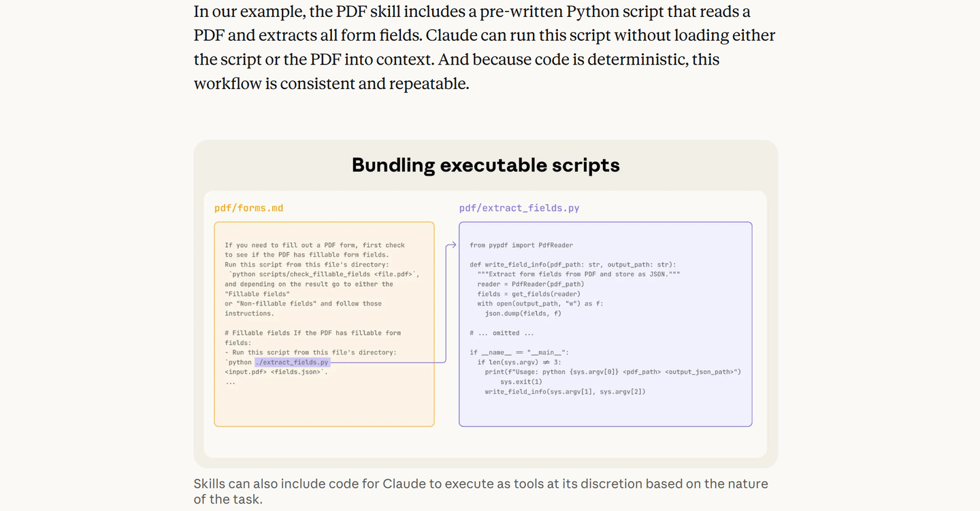The image size is (980, 511).
Task: Click the "Extract form fields from PDF" docstring line
Action: (578, 274)
